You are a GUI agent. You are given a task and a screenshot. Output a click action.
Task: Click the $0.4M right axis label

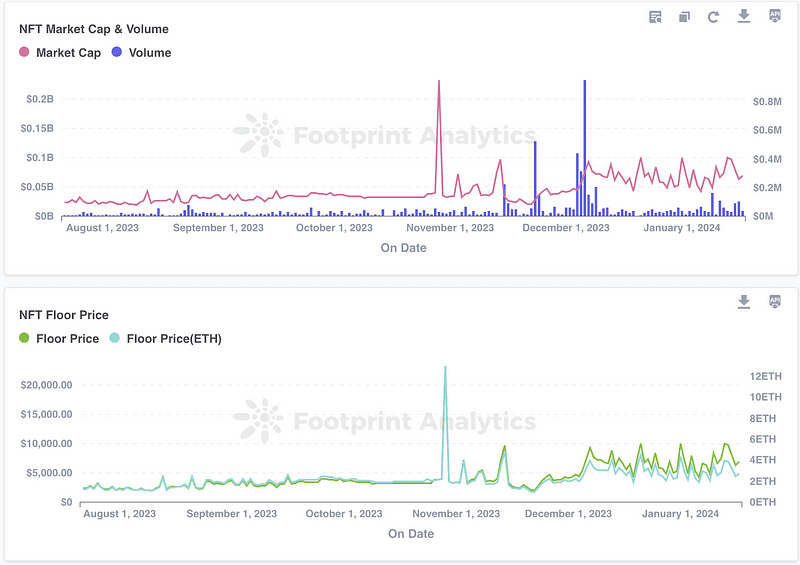pos(767,159)
